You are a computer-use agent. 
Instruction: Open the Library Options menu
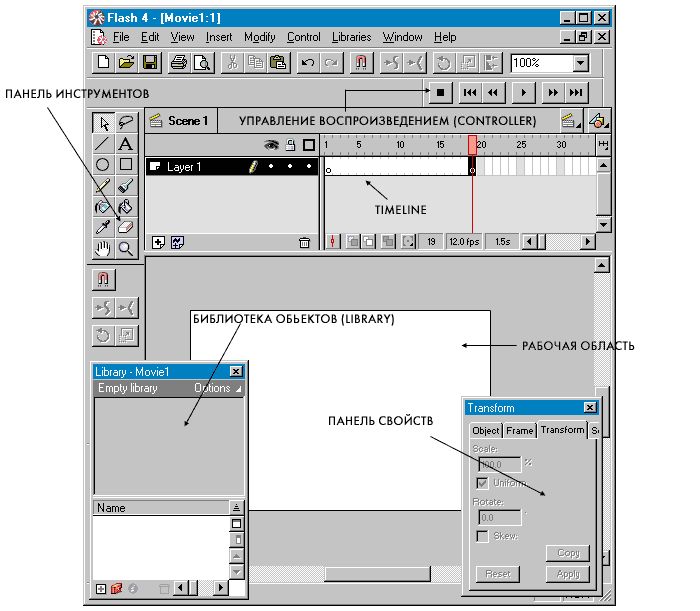point(217,388)
